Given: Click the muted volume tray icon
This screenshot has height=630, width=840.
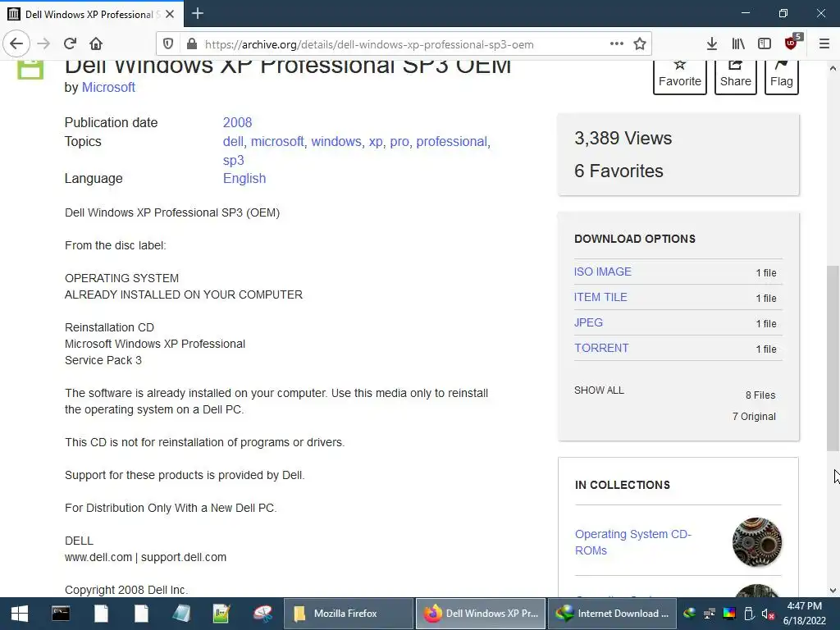Looking at the screenshot, I should (768, 614).
